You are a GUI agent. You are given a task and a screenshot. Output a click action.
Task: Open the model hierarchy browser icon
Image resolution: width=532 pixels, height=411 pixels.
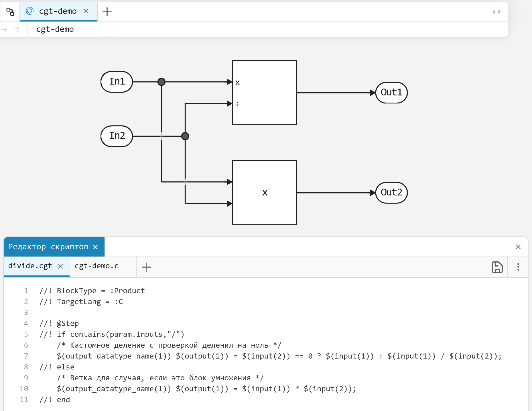pyautogui.click(x=10, y=11)
